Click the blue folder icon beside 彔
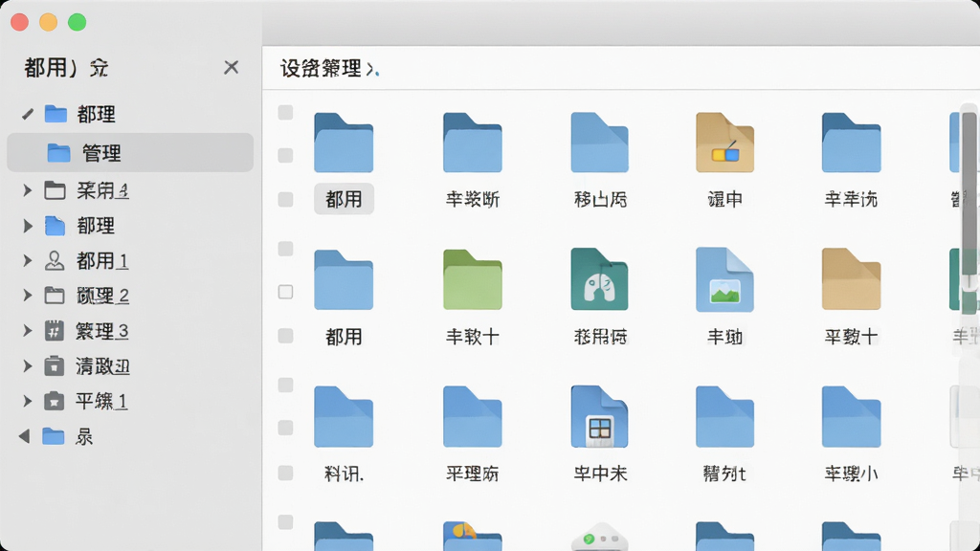This screenshot has width=980, height=551. point(54,436)
